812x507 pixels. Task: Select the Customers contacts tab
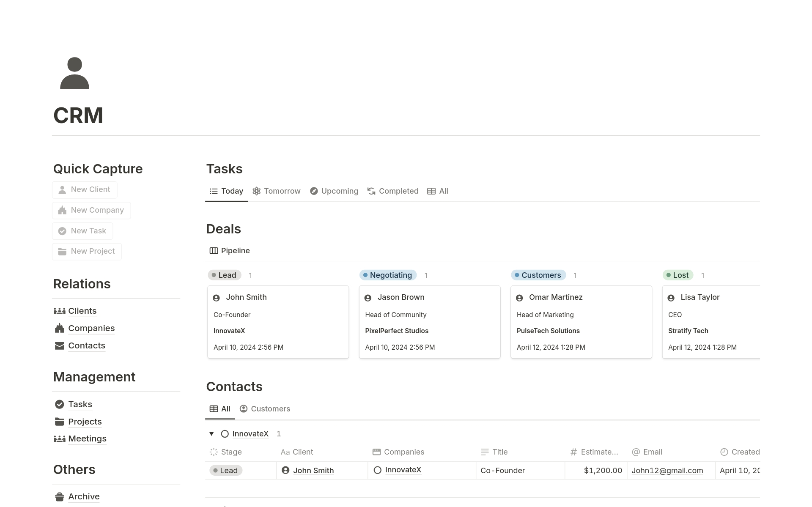click(x=265, y=409)
